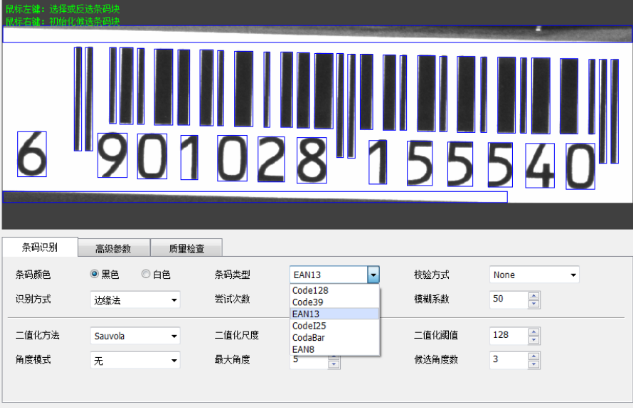
Task: Select the leading digit 6 block
Action: pyautogui.click(x=32, y=154)
